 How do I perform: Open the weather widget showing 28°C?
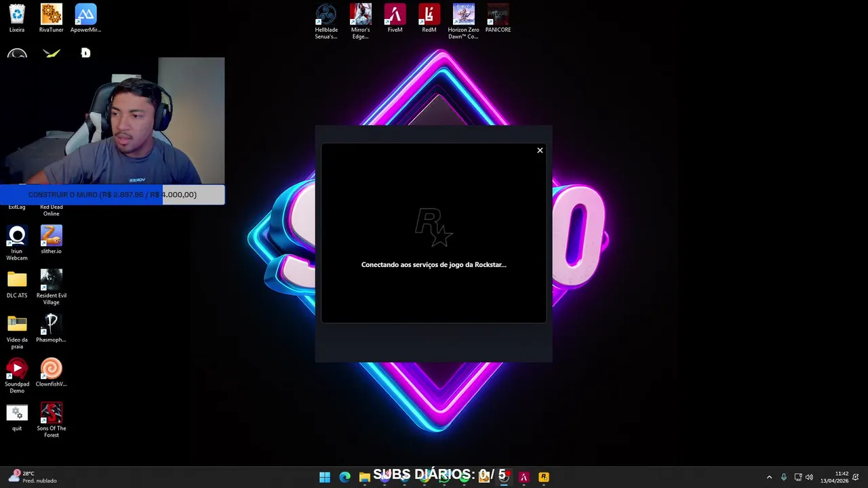click(31, 477)
